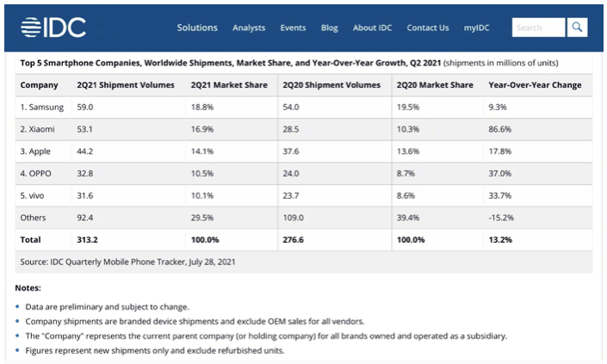Select the Year-Over-Year Change header

535,85
